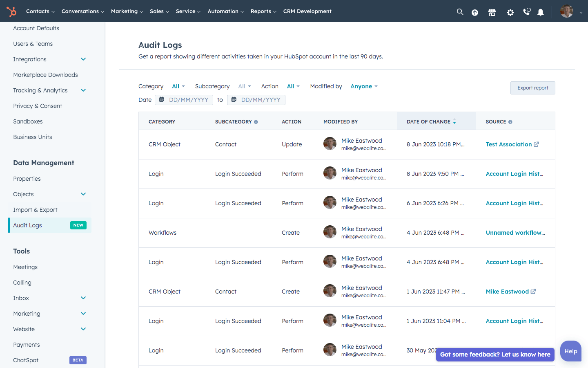
Task: Click the calling phone icon
Action: tap(527, 12)
